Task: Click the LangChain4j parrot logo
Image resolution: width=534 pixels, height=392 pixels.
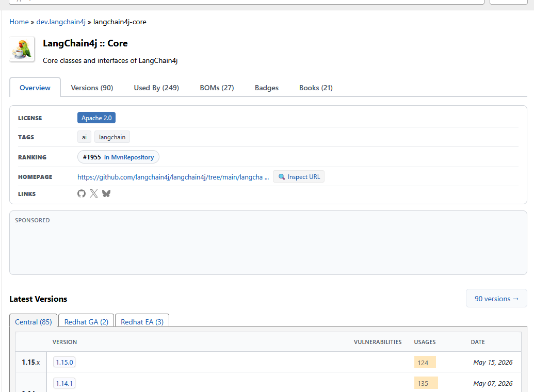Action: [x=22, y=50]
